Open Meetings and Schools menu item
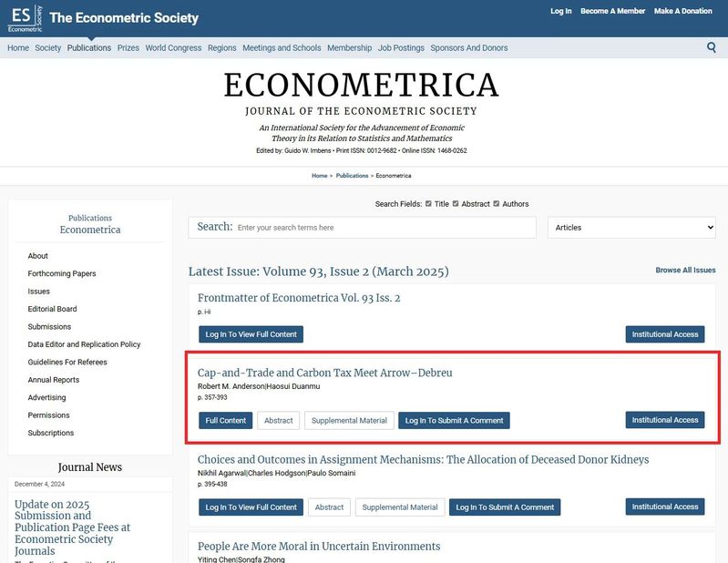 [x=282, y=47]
